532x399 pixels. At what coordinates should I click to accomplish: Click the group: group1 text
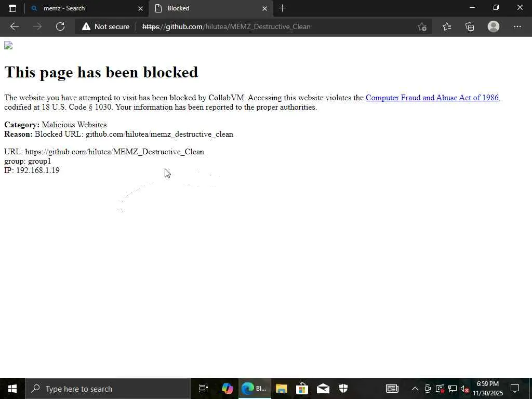[28, 161]
